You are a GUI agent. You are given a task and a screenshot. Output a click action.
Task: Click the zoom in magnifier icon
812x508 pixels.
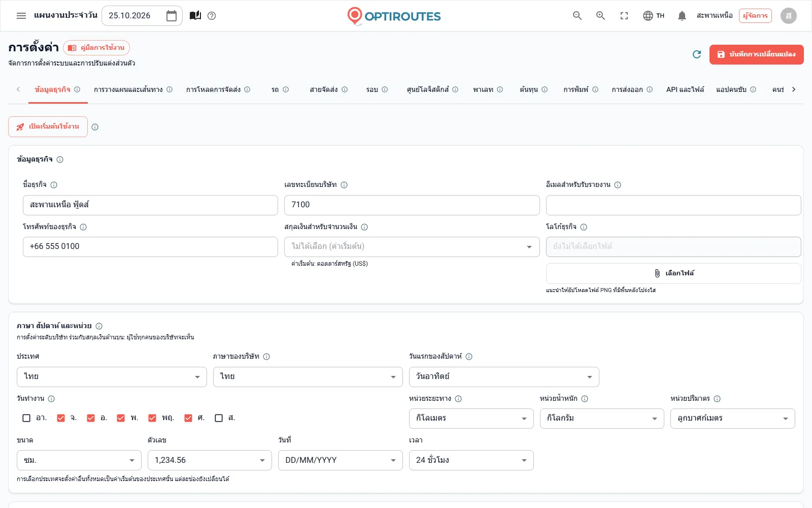600,16
